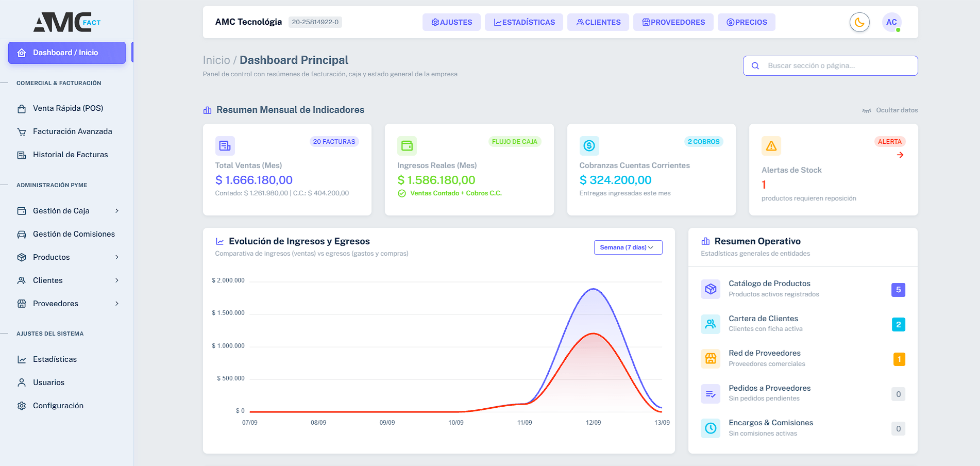
Task: Open the AC user avatar menu
Action: pos(891,22)
